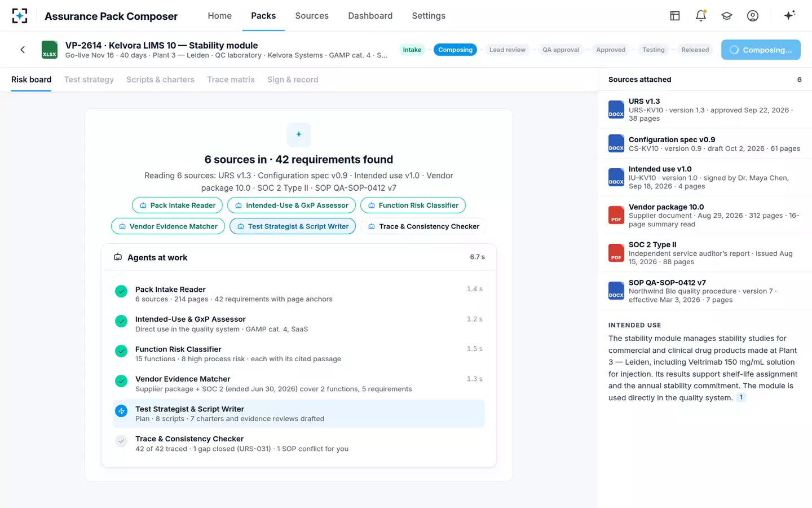Click the robot icon beside Agents at work

point(118,257)
